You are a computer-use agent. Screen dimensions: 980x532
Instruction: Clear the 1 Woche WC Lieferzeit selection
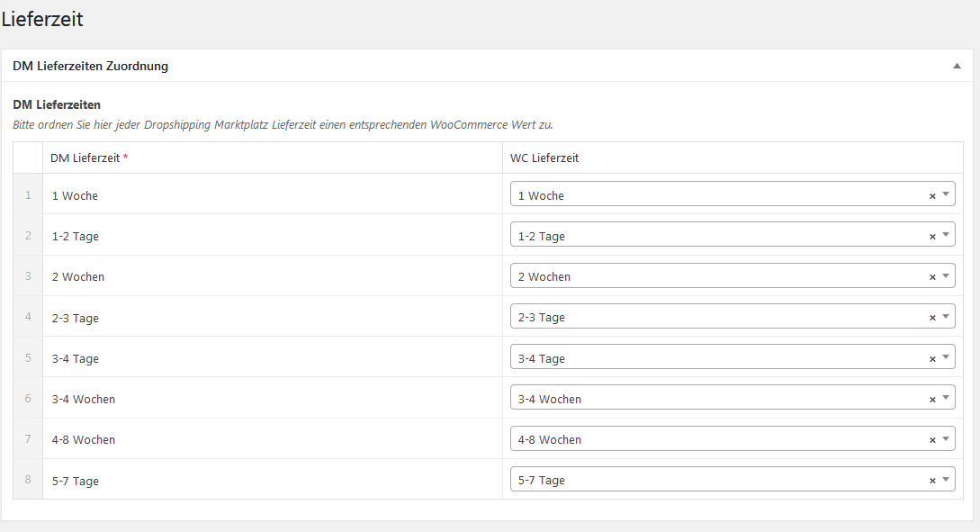(x=932, y=196)
